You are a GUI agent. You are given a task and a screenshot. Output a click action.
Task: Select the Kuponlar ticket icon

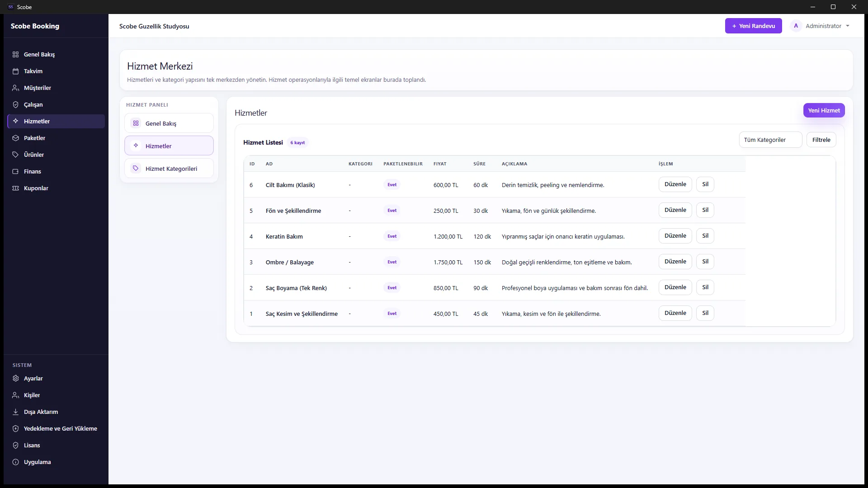15,188
